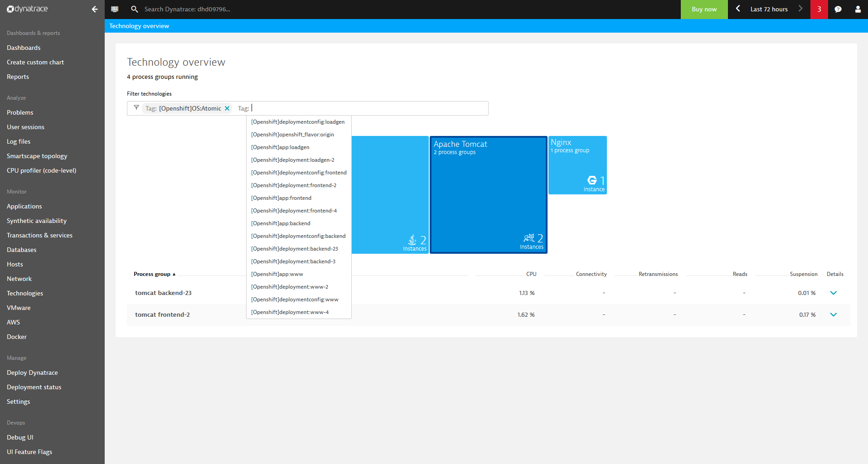Choose [Openshift]app:loadgen tag
Viewport: 868px width, 464px height.
298,147
